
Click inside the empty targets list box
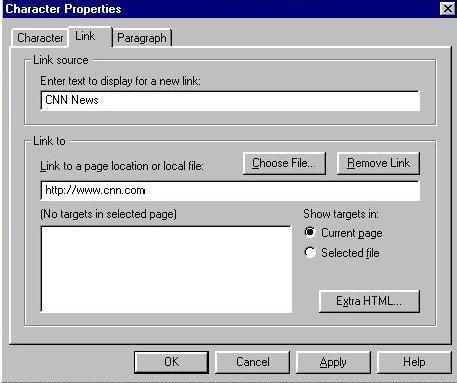pos(166,269)
